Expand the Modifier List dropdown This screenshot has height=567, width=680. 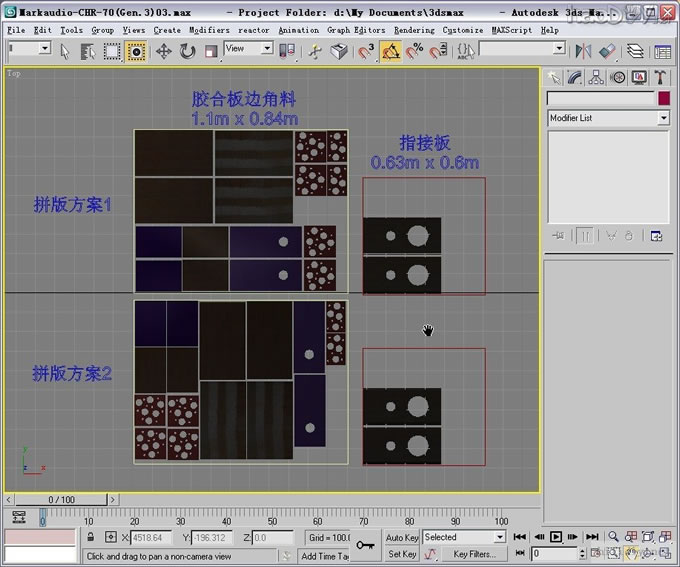coord(662,118)
